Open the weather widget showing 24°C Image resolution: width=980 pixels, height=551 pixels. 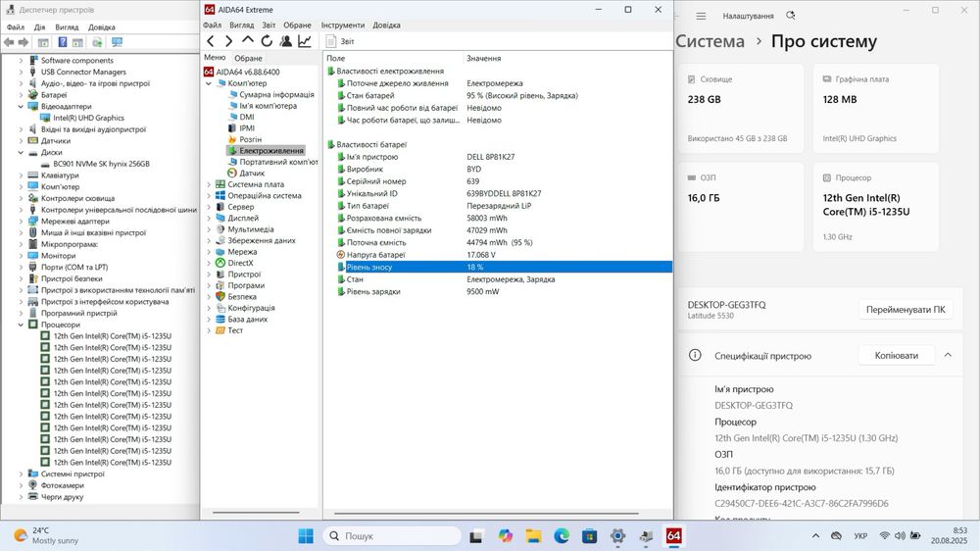point(46,535)
